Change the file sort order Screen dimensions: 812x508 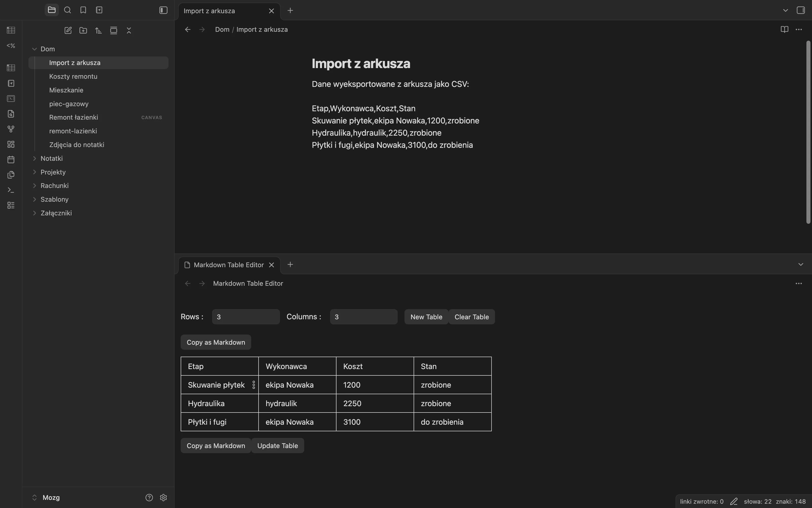point(98,30)
